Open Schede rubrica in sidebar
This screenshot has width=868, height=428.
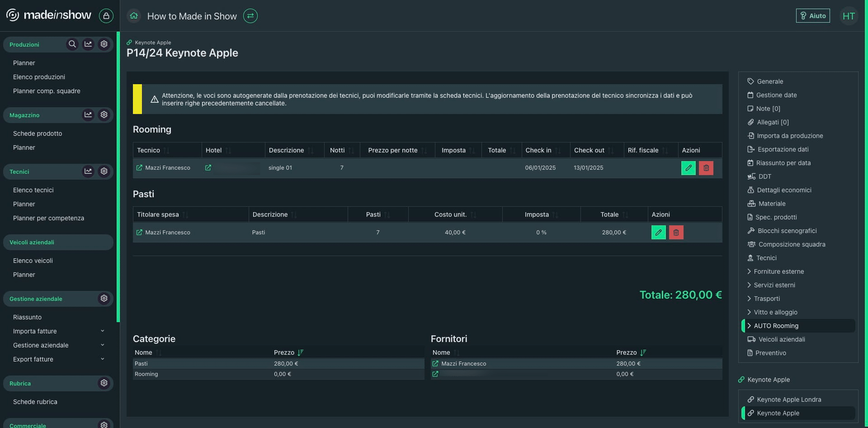click(35, 402)
